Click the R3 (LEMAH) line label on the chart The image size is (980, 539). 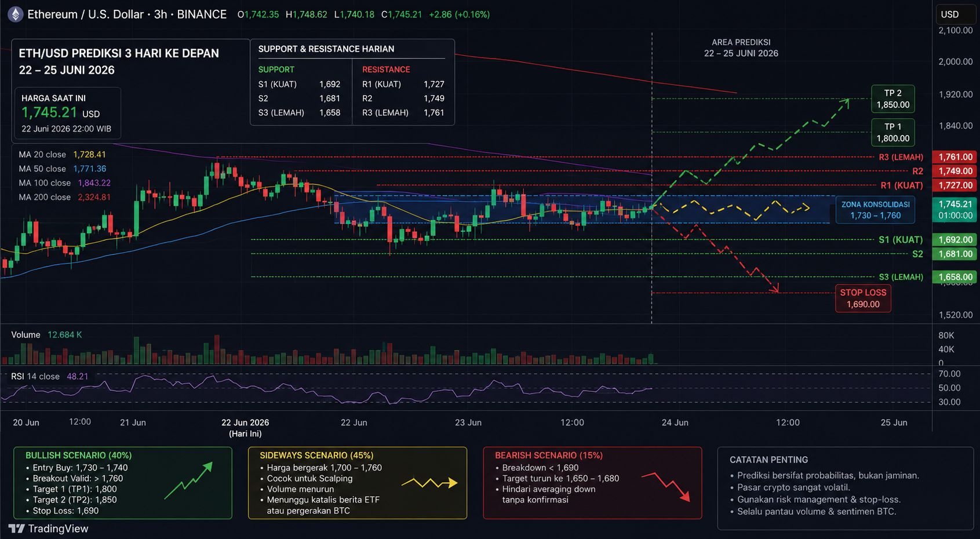901,157
